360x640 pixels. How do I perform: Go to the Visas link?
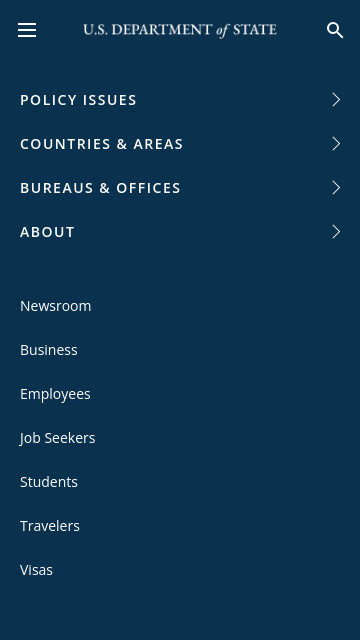[36, 570]
